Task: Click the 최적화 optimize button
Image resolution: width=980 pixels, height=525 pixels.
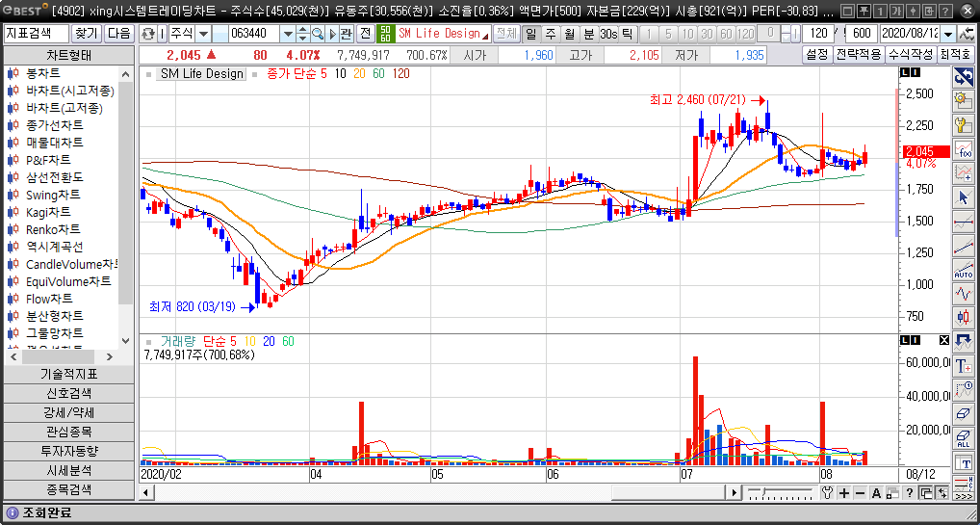Action: (955, 55)
